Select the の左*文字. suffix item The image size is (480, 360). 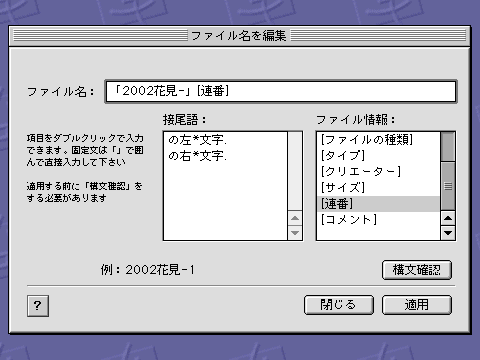(225, 140)
